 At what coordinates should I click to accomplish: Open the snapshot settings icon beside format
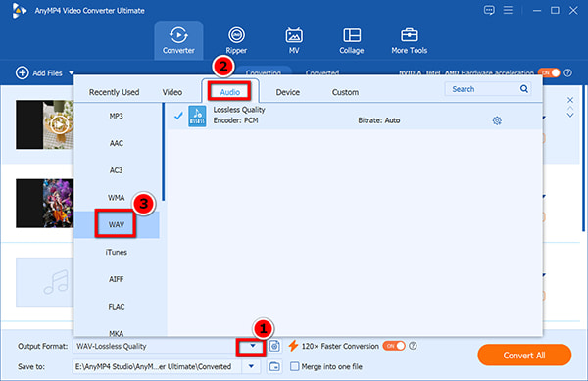(274, 346)
